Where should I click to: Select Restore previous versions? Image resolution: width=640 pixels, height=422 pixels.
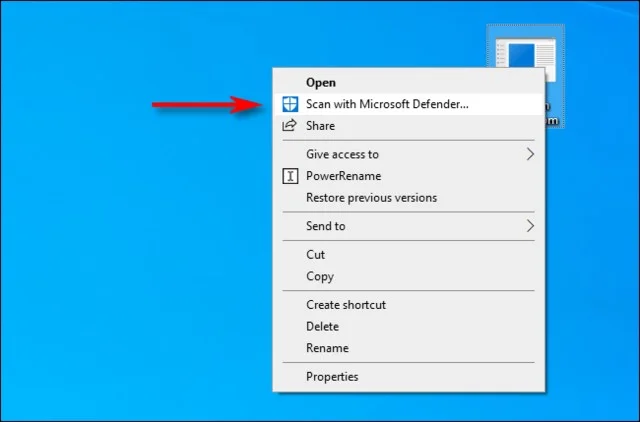tap(371, 198)
